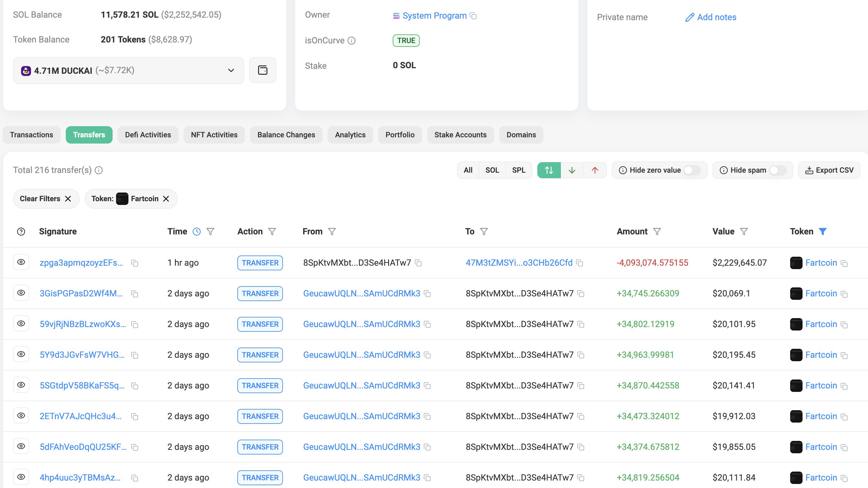Click the help icon in table header
868x488 pixels.
point(21,231)
